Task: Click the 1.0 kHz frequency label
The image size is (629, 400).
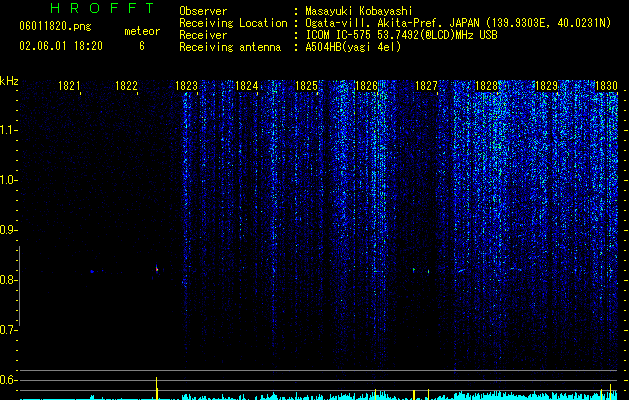Action: tap(7, 180)
